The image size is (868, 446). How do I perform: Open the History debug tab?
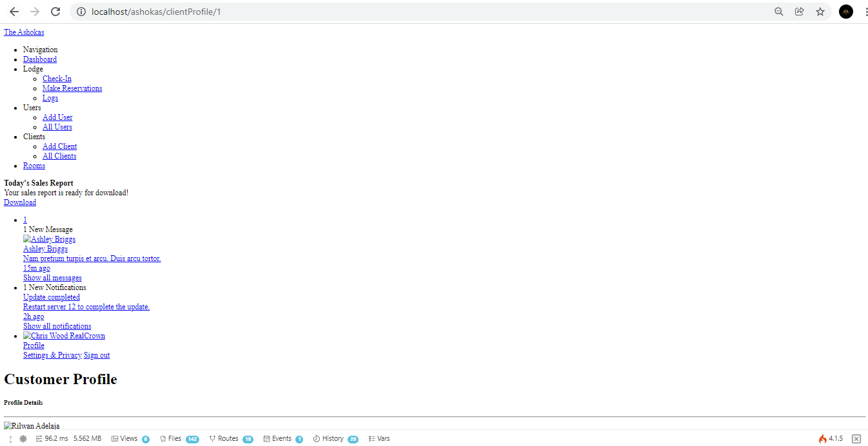[335, 439]
